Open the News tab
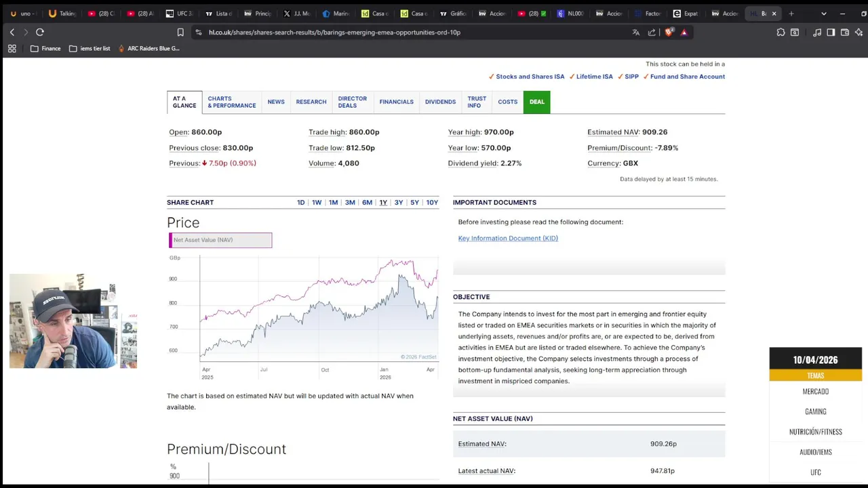 click(x=276, y=102)
